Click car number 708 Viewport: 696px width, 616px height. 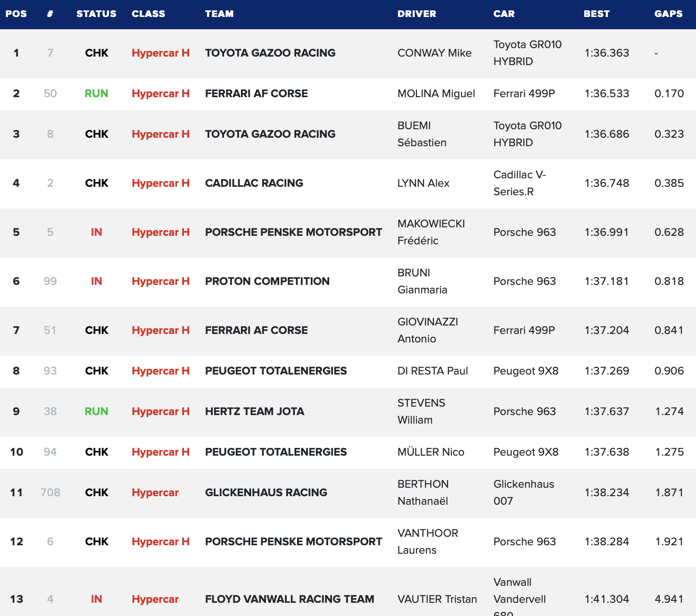coord(50,492)
